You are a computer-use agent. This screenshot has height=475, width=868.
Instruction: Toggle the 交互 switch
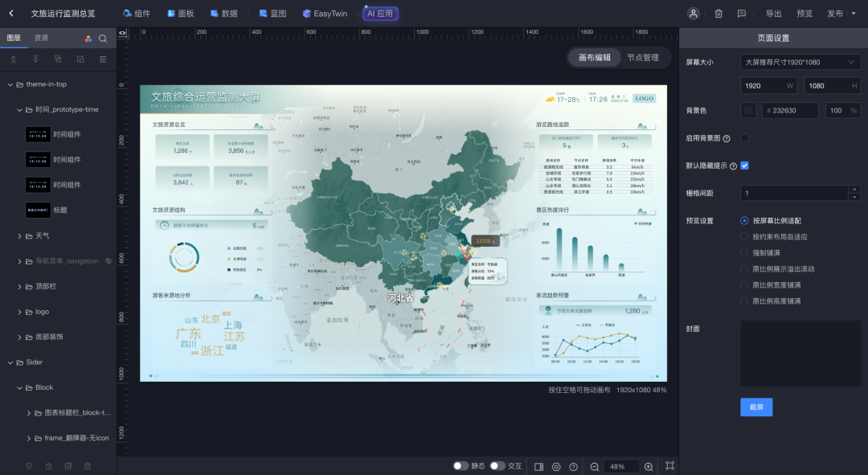[x=497, y=465]
